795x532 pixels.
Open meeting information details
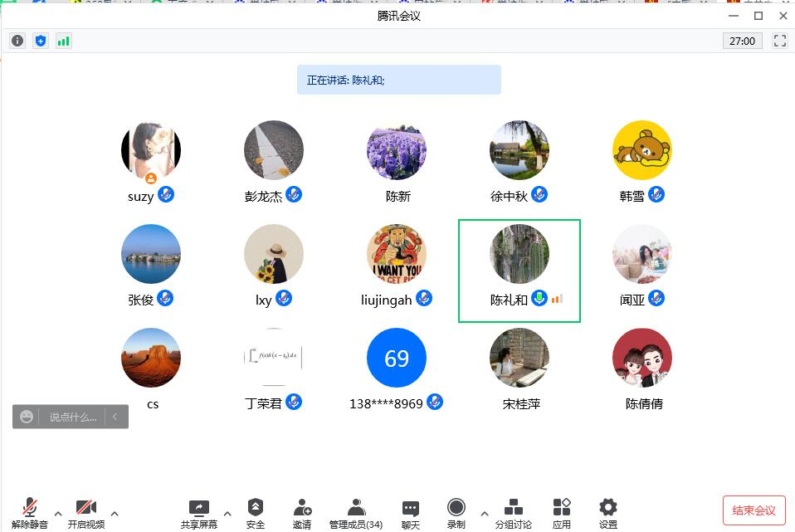(17, 40)
